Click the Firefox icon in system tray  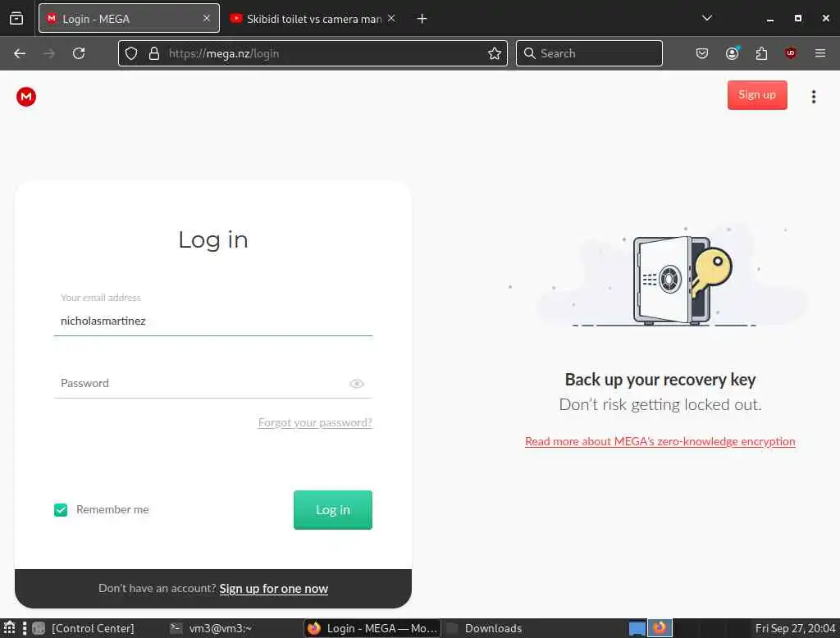660,627
